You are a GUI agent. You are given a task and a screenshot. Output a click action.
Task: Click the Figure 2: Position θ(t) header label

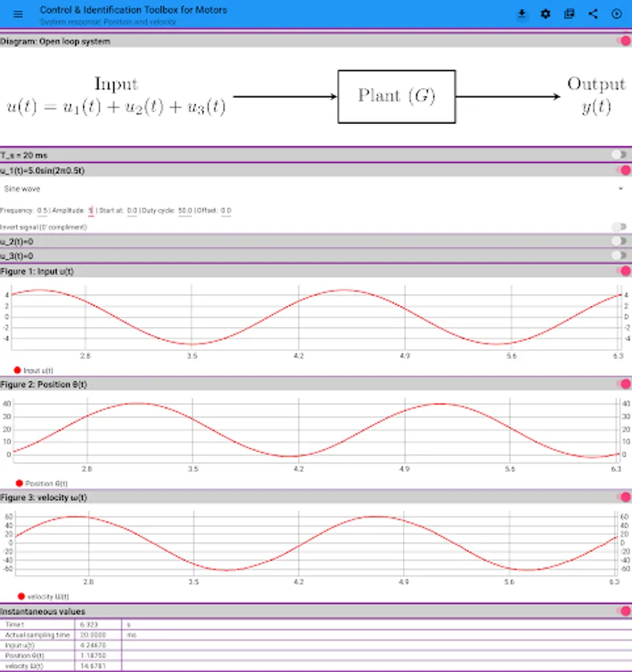coord(44,385)
